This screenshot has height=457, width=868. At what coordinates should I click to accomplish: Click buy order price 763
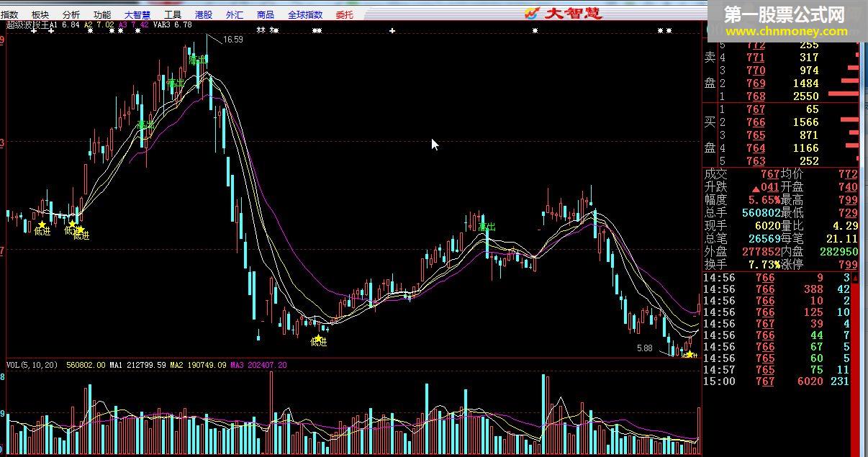click(756, 161)
